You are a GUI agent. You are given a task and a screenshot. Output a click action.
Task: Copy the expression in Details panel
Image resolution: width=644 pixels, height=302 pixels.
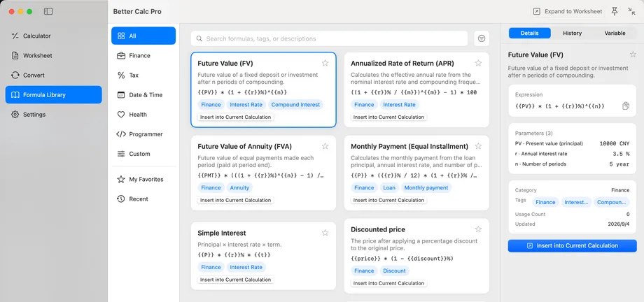(626, 106)
